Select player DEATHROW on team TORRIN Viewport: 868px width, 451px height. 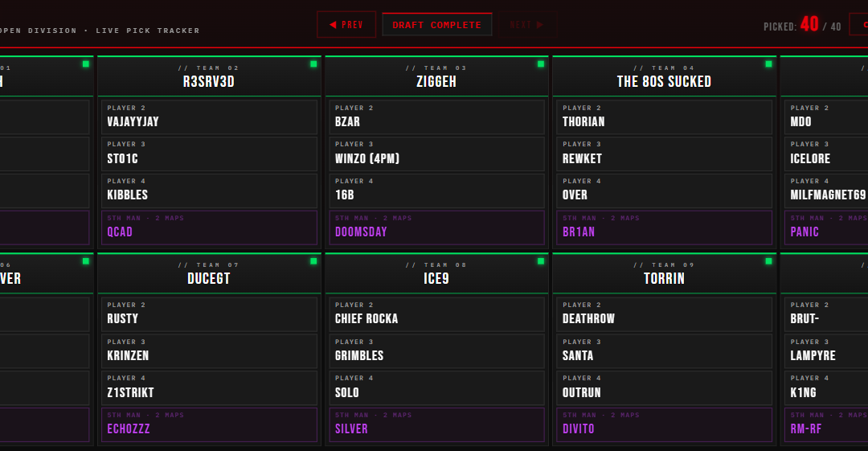(664, 314)
